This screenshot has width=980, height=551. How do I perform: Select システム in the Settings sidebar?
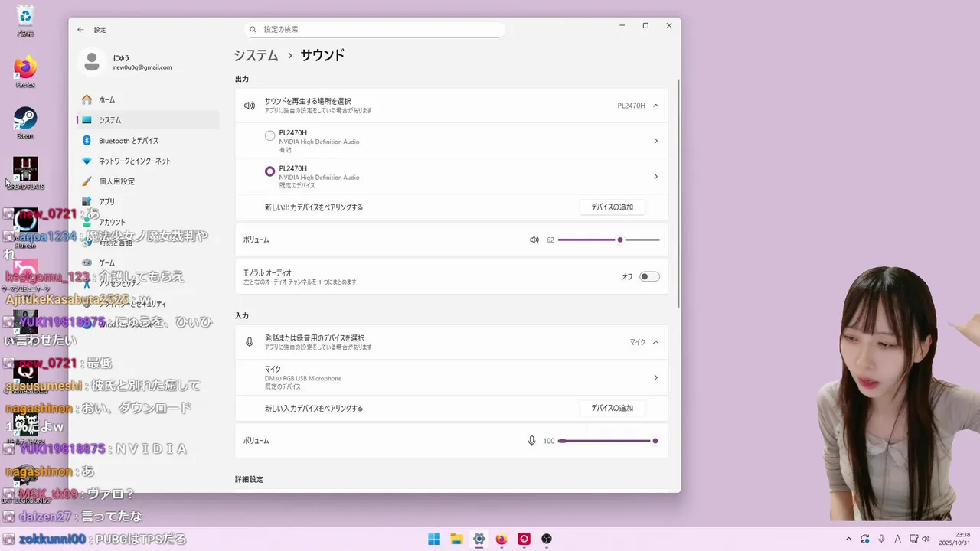click(x=148, y=120)
